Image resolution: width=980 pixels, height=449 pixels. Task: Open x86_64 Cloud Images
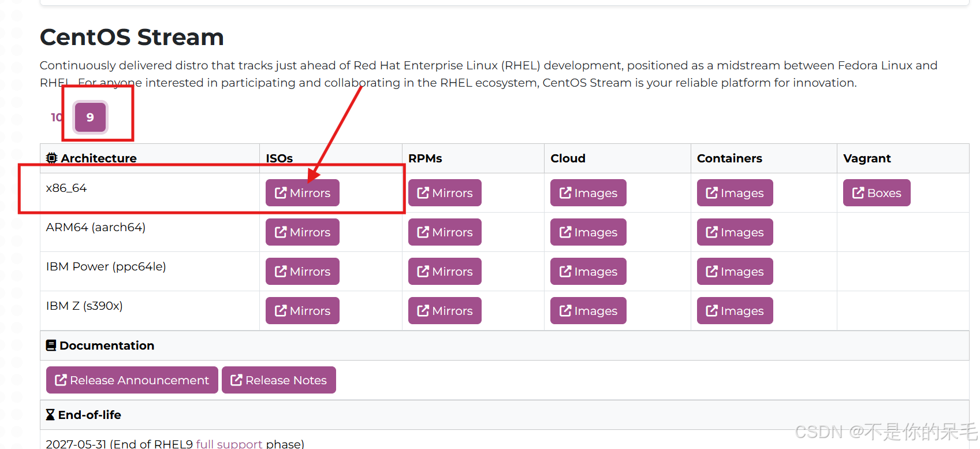point(588,193)
